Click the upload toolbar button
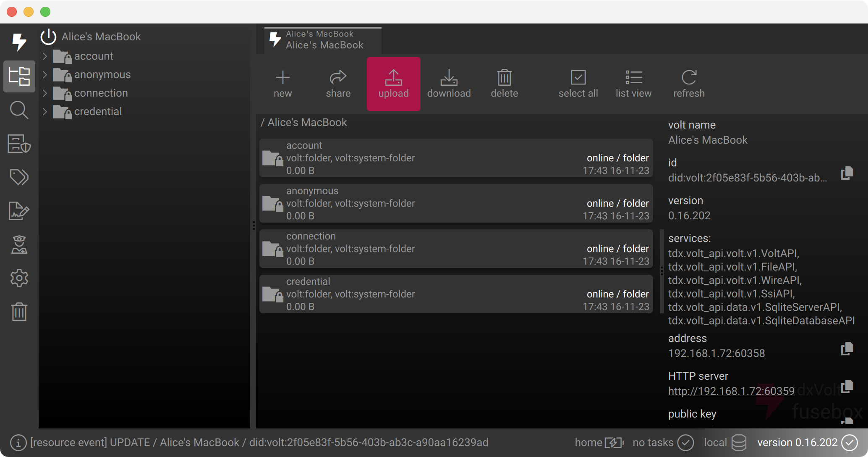This screenshot has width=868, height=457. click(x=394, y=84)
